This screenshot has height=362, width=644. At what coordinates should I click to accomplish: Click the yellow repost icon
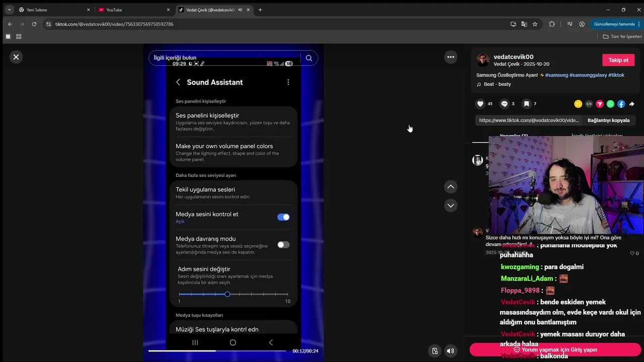[578, 104]
